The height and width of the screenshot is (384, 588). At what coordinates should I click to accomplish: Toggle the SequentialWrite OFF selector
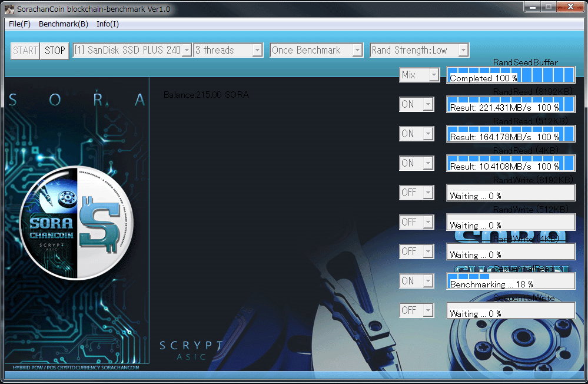click(x=417, y=310)
